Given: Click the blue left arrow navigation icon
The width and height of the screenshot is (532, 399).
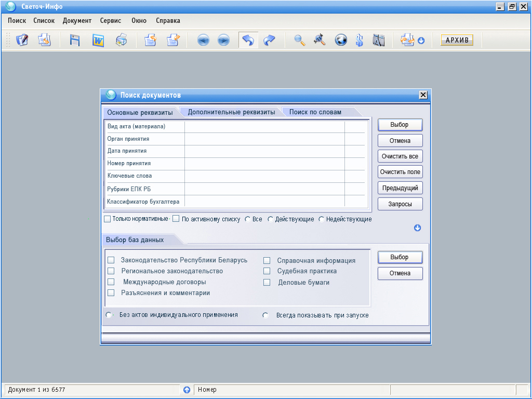Looking at the screenshot, I should coord(203,41).
